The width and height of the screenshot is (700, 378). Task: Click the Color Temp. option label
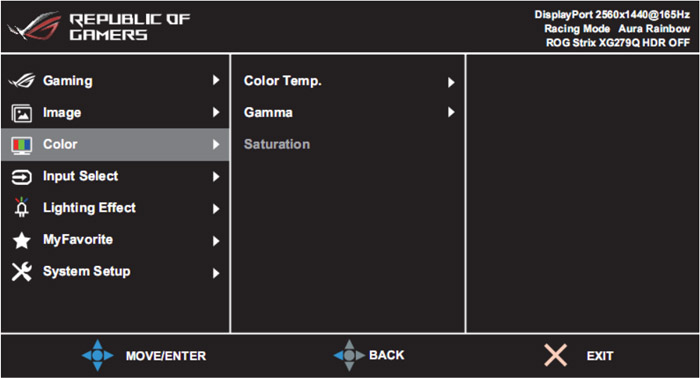click(283, 81)
